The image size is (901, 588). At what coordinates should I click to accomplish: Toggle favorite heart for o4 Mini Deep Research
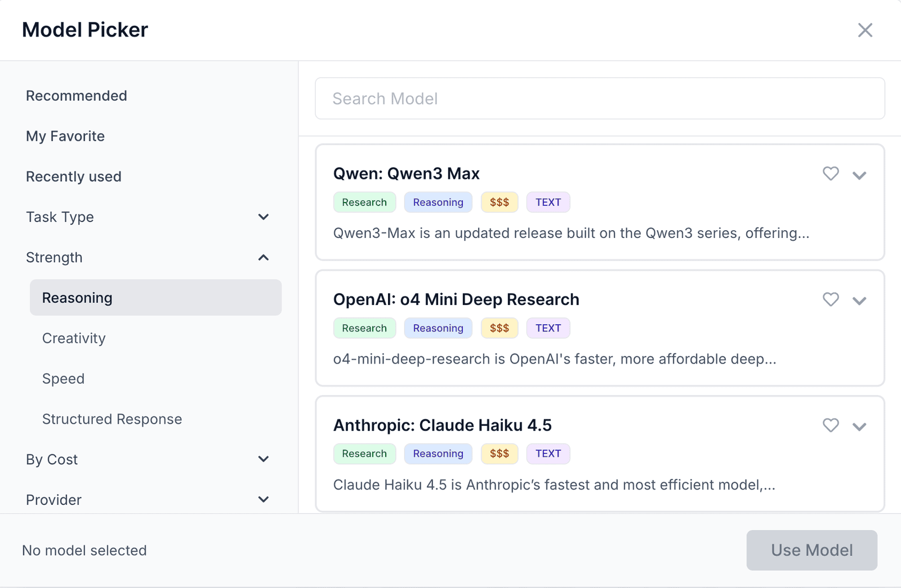point(831,299)
